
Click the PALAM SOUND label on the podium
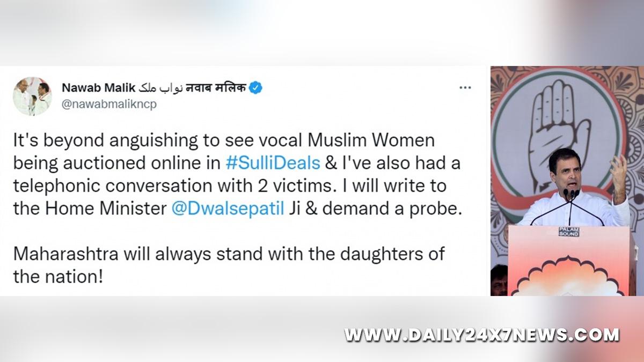pyautogui.click(x=569, y=232)
